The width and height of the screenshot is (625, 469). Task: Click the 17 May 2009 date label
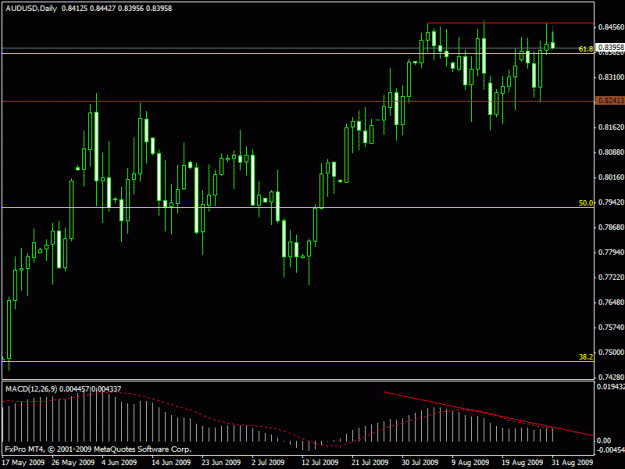23,463
